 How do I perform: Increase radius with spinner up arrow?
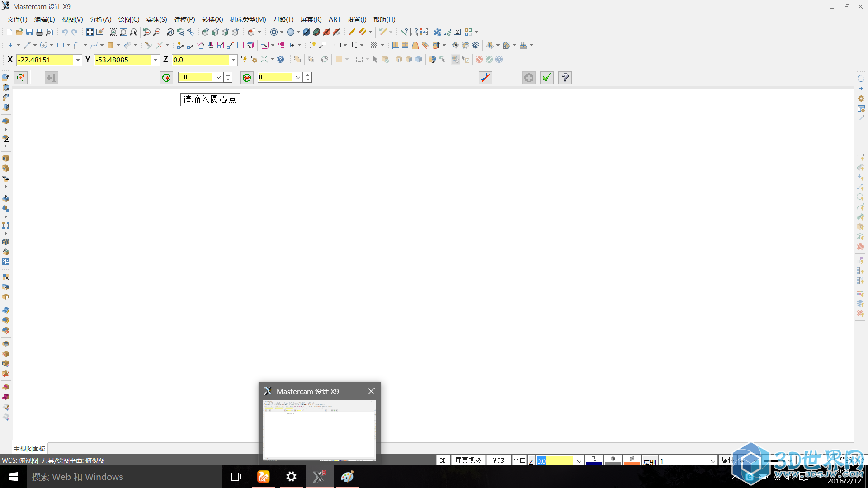click(228, 75)
